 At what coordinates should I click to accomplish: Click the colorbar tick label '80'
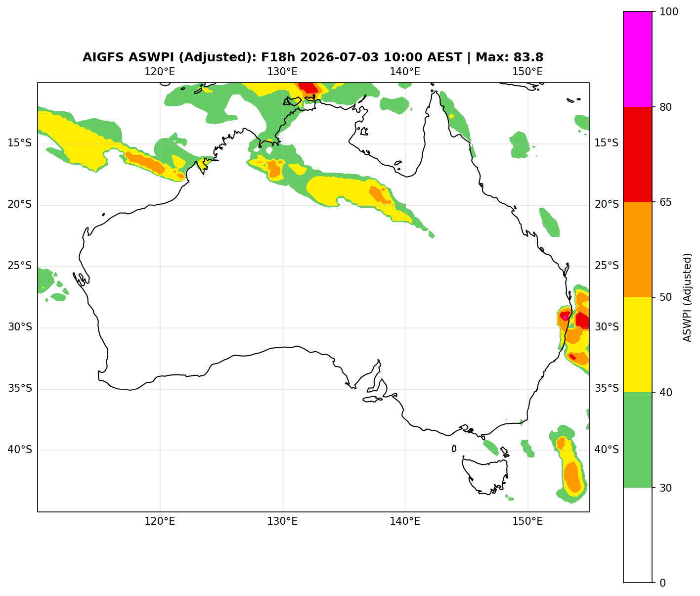coord(666,107)
